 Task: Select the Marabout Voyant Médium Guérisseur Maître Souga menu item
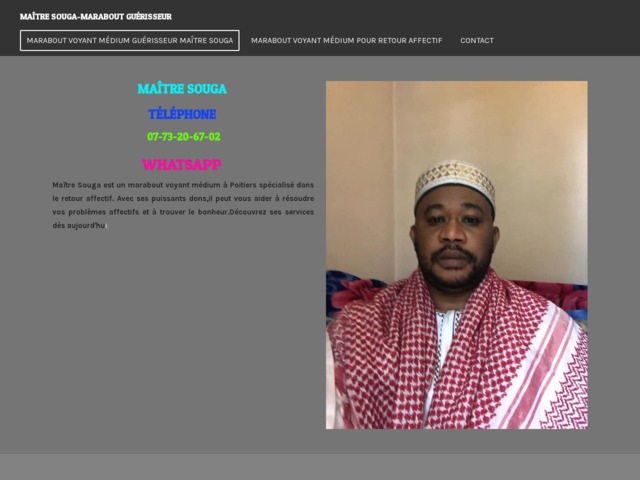tap(130, 40)
